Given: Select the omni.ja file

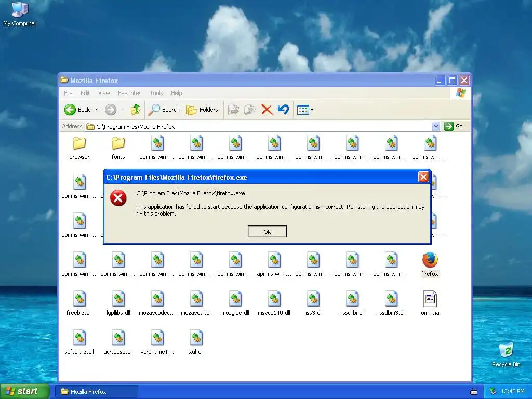Looking at the screenshot, I should click(430, 303).
